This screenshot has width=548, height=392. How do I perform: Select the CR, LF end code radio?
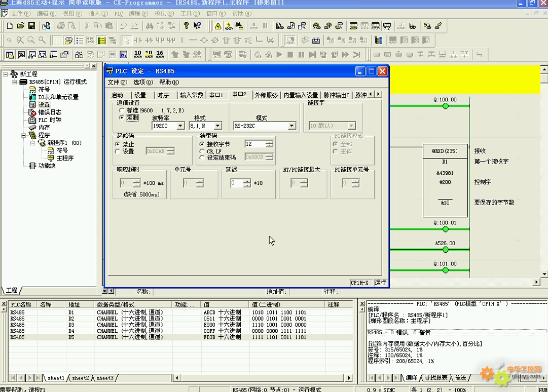[202, 151]
